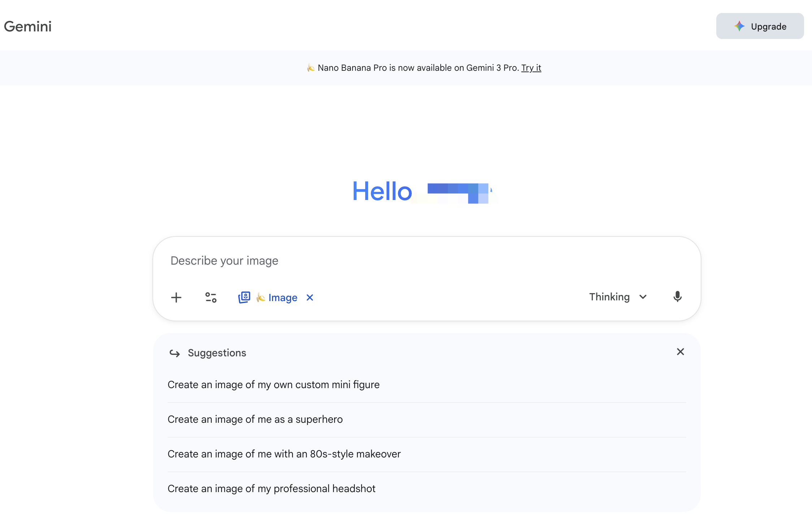812x517 pixels.
Task: Select suggestion to create custom mini figure image
Action: (x=273, y=385)
